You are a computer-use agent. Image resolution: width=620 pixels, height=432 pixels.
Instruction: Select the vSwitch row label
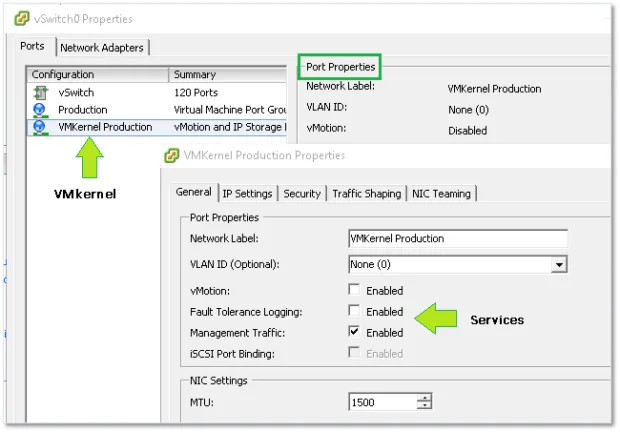click(x=76, y=92)
